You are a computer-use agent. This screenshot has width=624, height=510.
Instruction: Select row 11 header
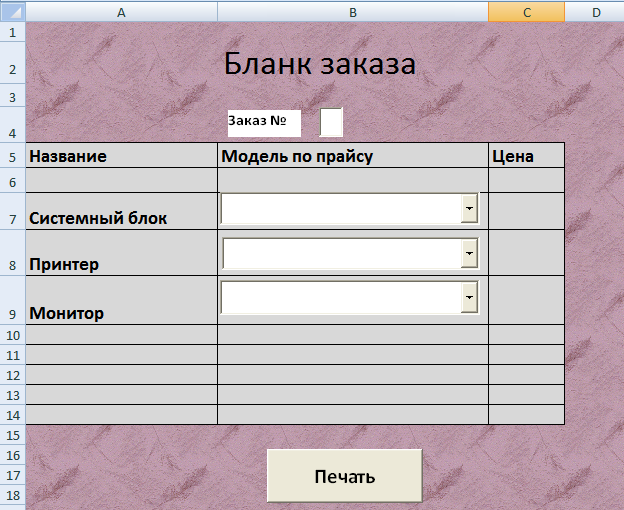coord(13,355)
